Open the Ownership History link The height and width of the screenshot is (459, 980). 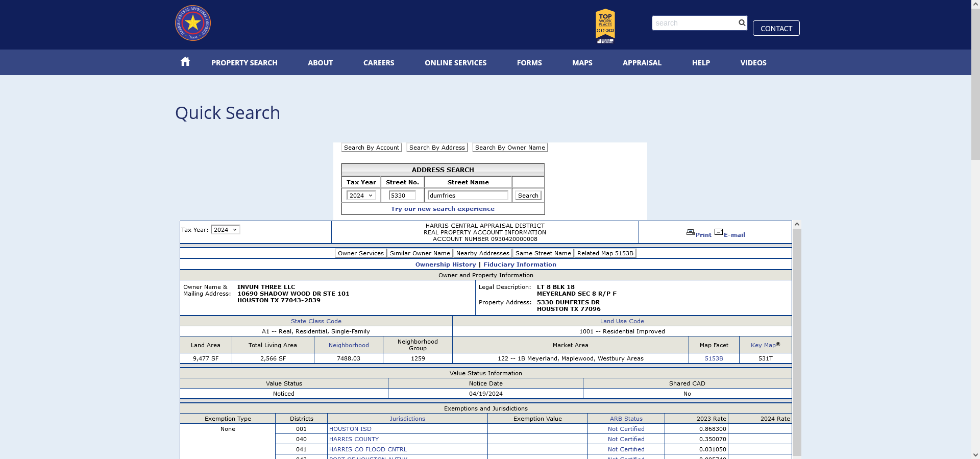[x=446, y=264]
